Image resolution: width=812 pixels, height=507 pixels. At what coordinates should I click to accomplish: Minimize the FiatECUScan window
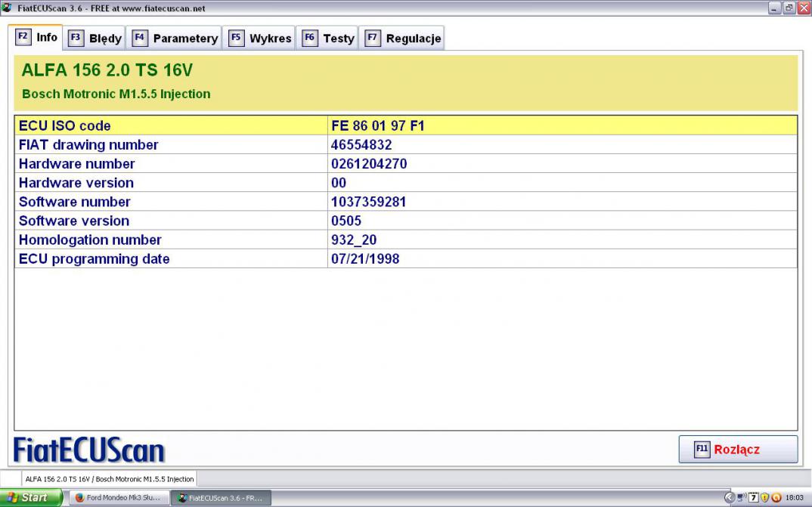click(774, 8)
